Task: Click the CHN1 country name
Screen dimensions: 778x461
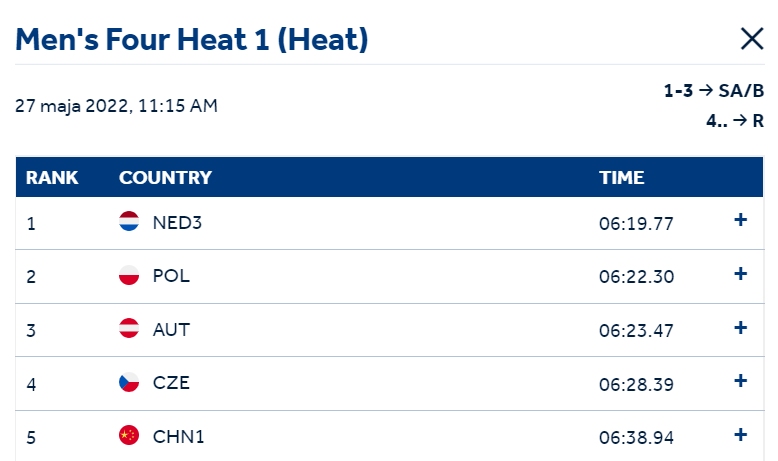Action: coord(178,437)
